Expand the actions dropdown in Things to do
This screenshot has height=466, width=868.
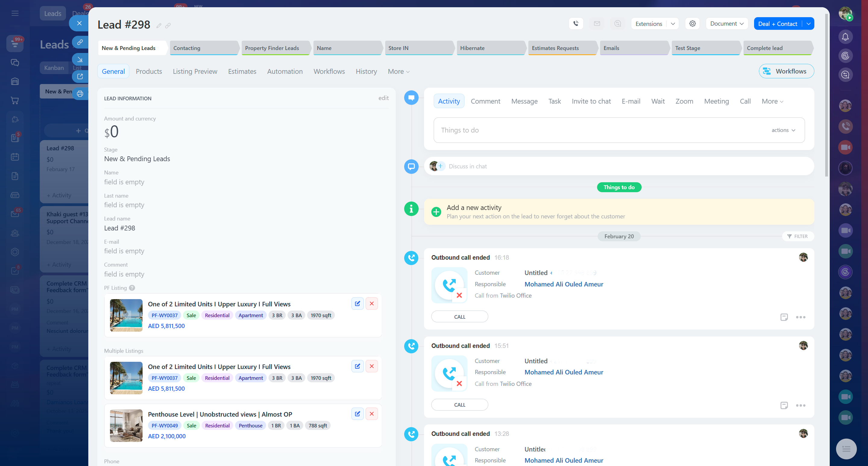[x=783, y=130]
